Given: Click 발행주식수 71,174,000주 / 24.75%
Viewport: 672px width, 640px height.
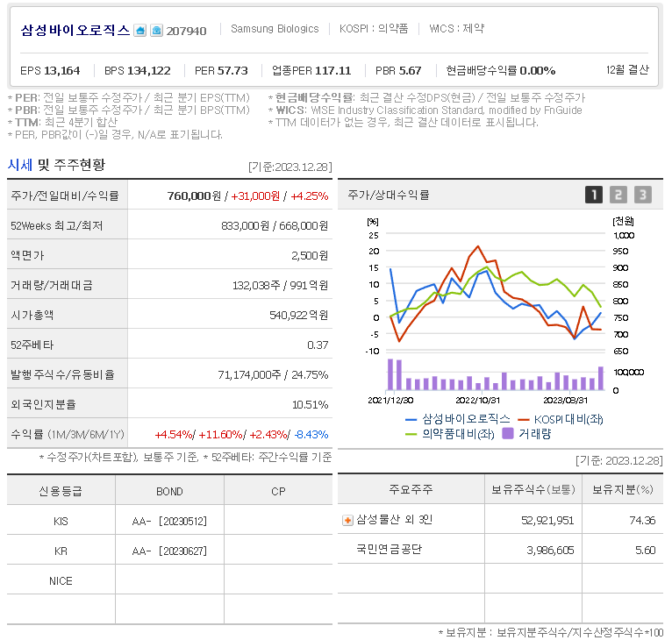Looking at the screenshot, I should click(273, 375).
